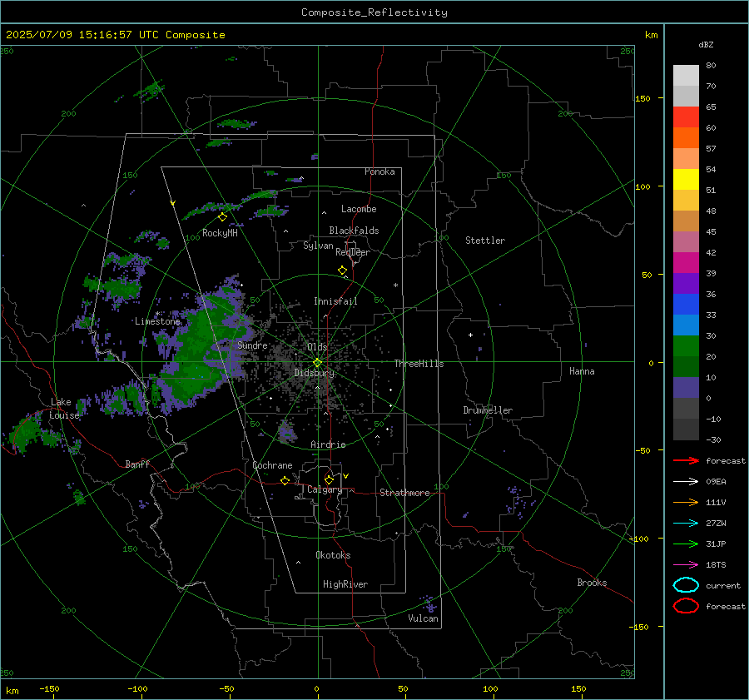Click the Okotoks town label

[x=333, y=555]
